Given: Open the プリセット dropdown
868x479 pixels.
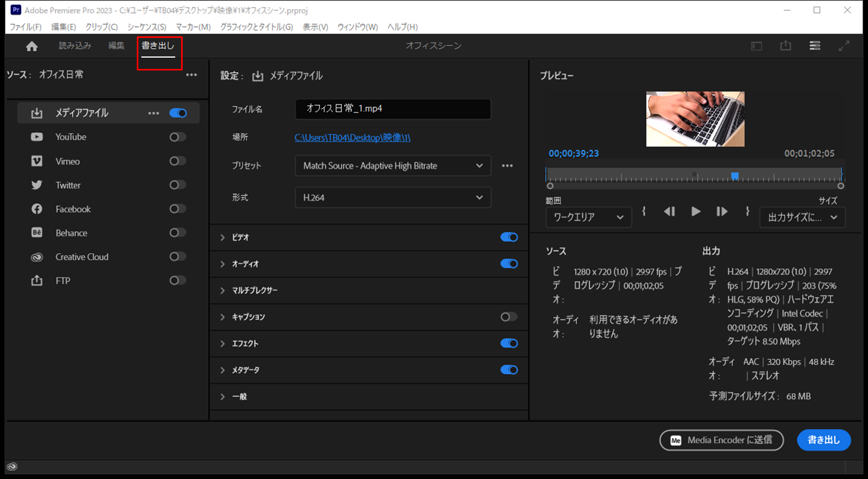Looking at the screenshot, I should pyautogui.click(x=393, y=166).
